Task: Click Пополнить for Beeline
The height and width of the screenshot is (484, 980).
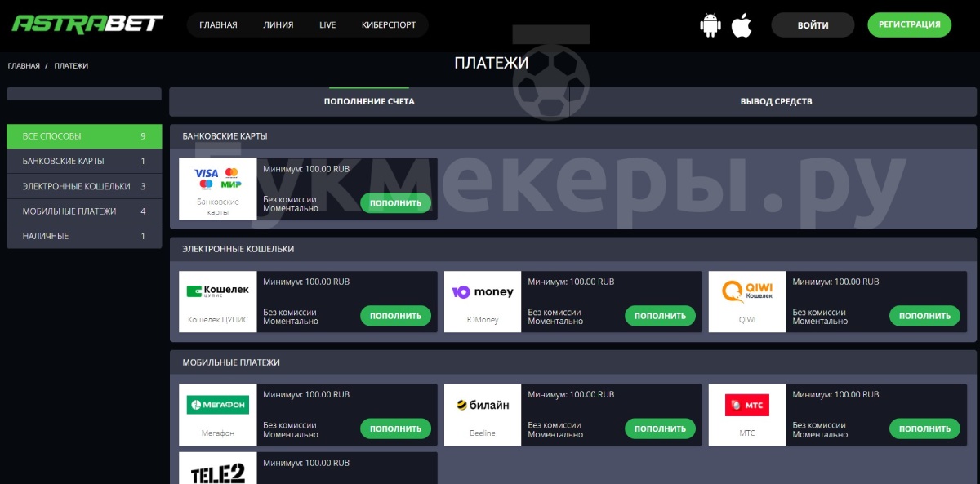Action: click(660, 428)
